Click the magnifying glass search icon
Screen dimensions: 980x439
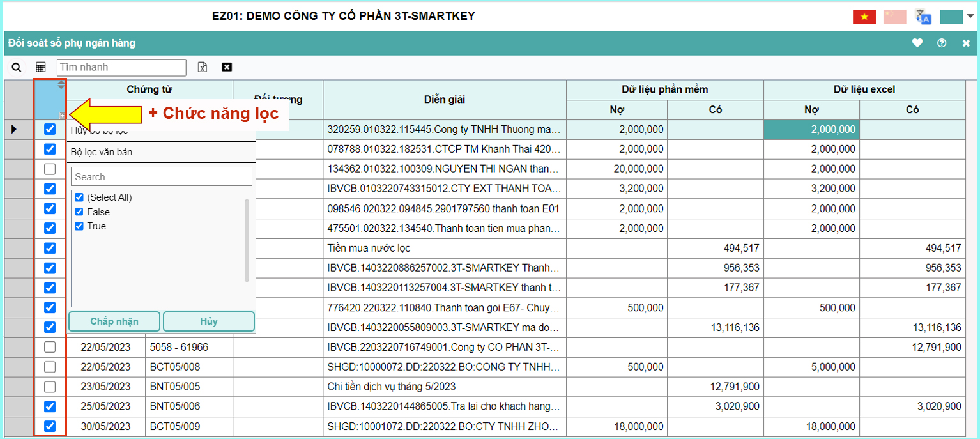tap(17, 67)
